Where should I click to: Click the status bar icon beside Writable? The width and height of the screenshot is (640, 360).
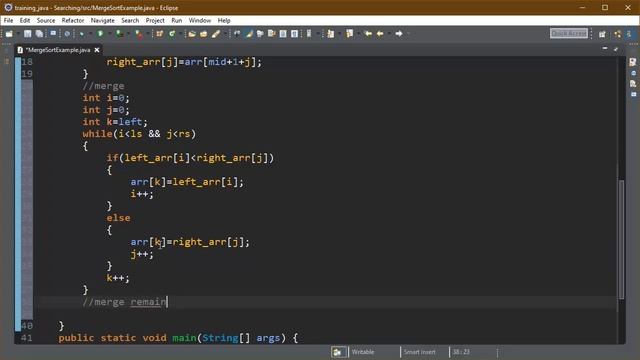click(338, 352)
